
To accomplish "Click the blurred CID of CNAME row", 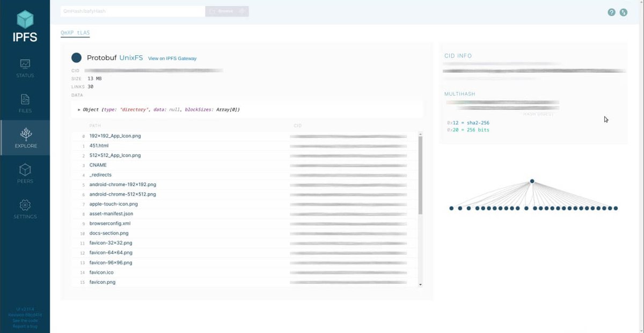I will tap(348, 165).
